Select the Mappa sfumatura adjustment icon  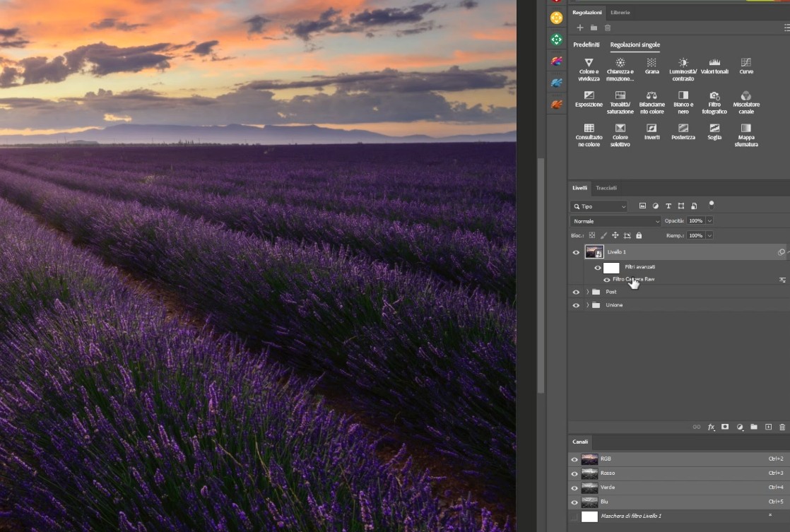pos(745,129)
